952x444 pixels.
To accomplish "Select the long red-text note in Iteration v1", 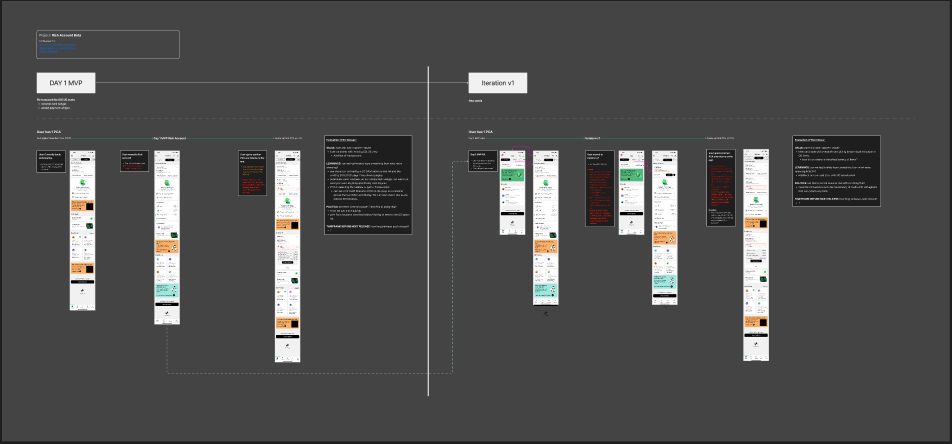I will point(600,189).
